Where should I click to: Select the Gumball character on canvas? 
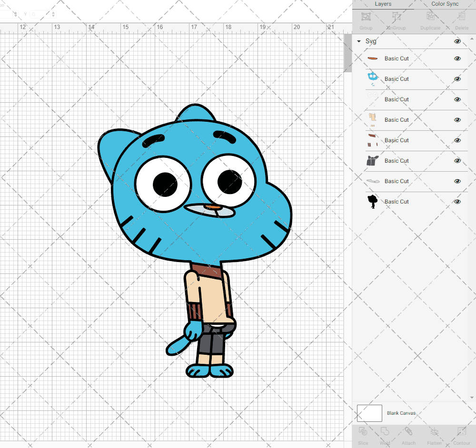(194, 241)
